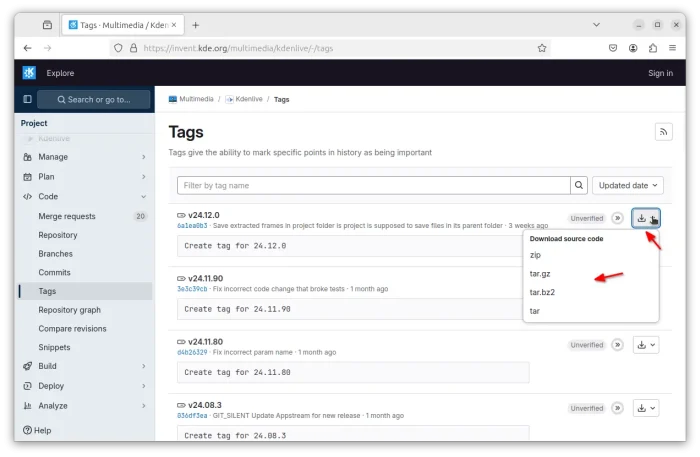Open a new browser tab with plus
The height and width of the screenshot is (457, 700).
pyautogui.click(x=196, y=25)
